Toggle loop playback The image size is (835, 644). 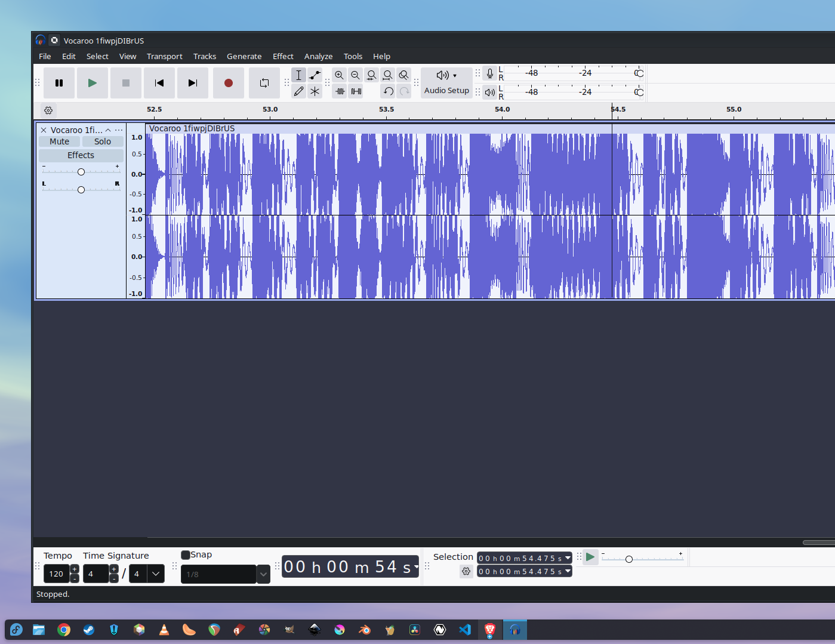pyautogui.click(x=264, y=83)
